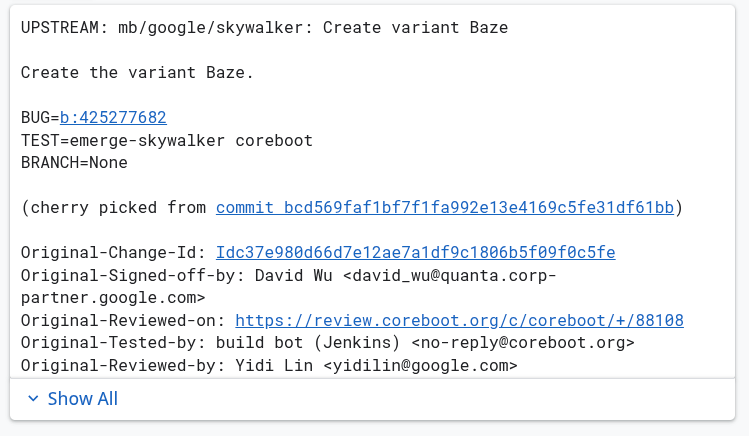Click the 'Original-Tested-by: build bot' text

click(x=162, y=343)
